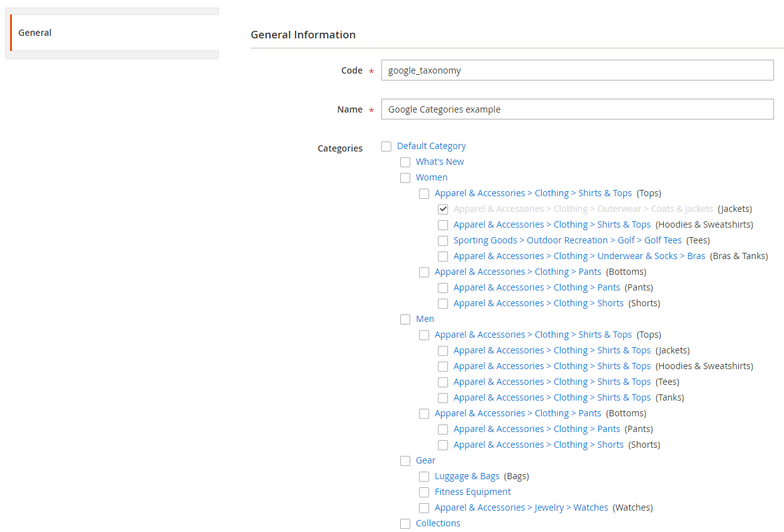Check the What's New checkbox

coord(405,162)
